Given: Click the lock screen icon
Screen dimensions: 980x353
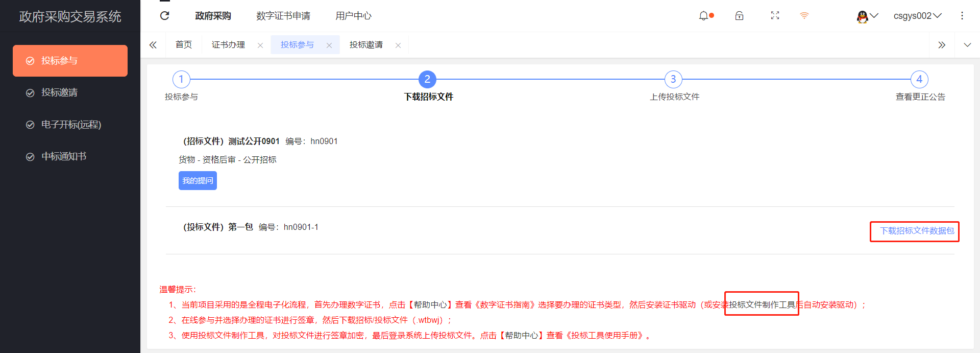Looking at the screenshot, I should [739, 16].
